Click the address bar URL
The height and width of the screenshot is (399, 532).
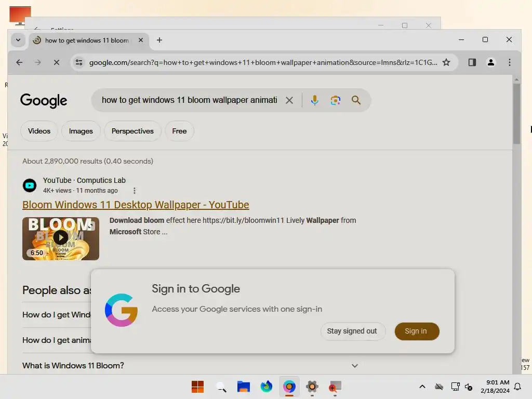click(263, 62)
